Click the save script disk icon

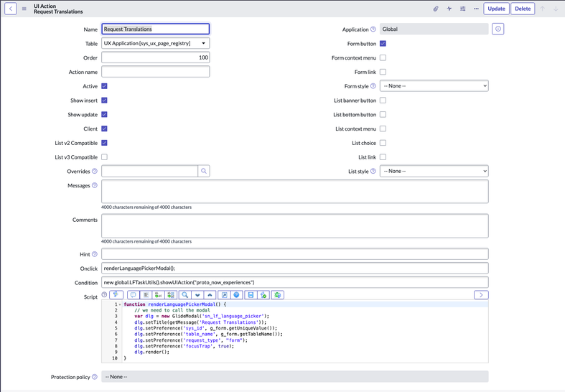(x=251, y=295)
